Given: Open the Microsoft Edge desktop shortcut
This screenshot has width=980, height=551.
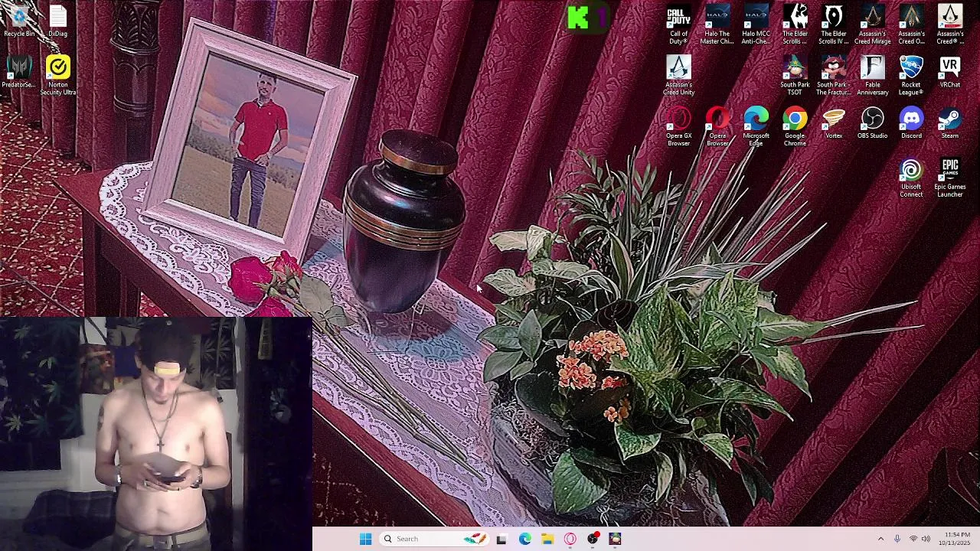Looking at the screenshot, I should coord(756,126).
